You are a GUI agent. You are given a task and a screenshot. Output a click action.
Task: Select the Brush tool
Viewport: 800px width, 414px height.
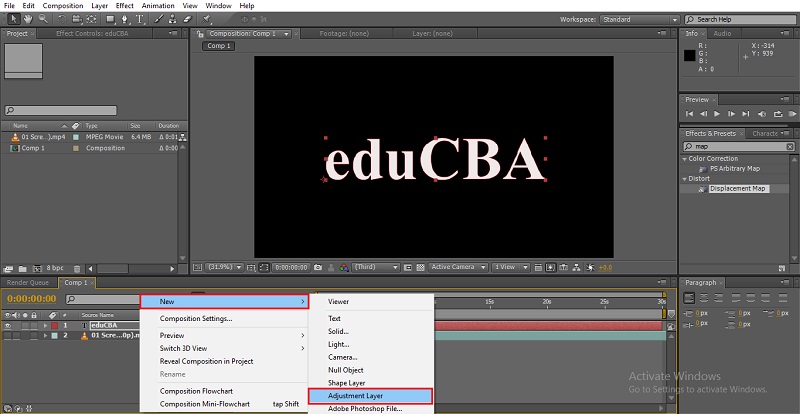[x=159, y=19]
